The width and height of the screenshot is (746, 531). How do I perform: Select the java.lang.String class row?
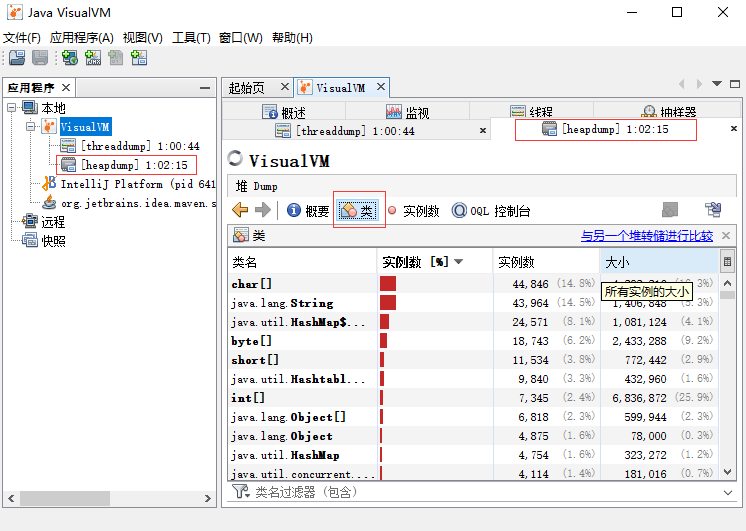pos(473,303)
